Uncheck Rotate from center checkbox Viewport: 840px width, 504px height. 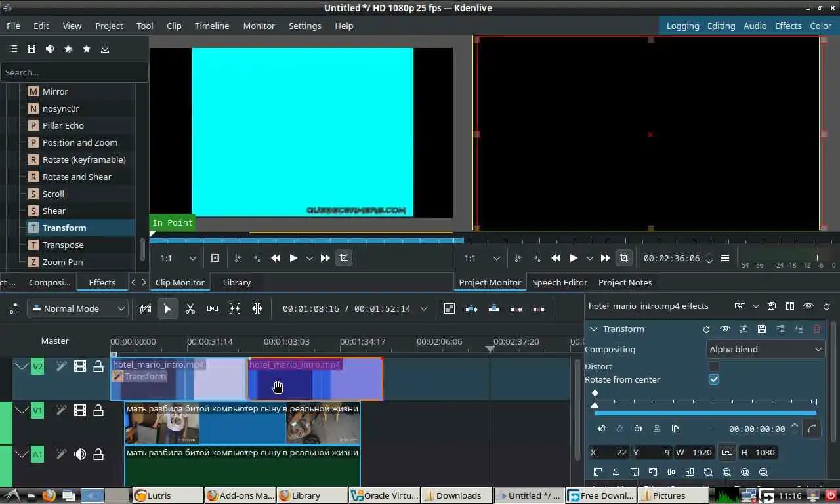click(714, 379)
